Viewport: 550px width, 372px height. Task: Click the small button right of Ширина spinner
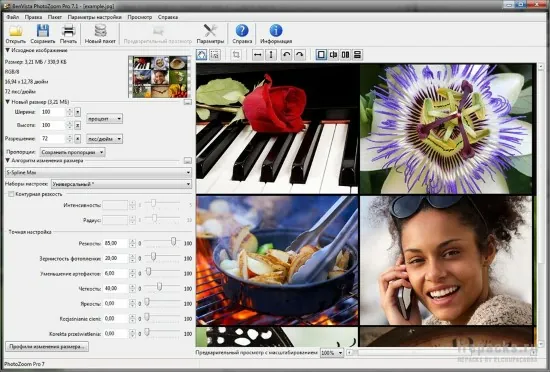pyautogui.click(x=78, y=112)
